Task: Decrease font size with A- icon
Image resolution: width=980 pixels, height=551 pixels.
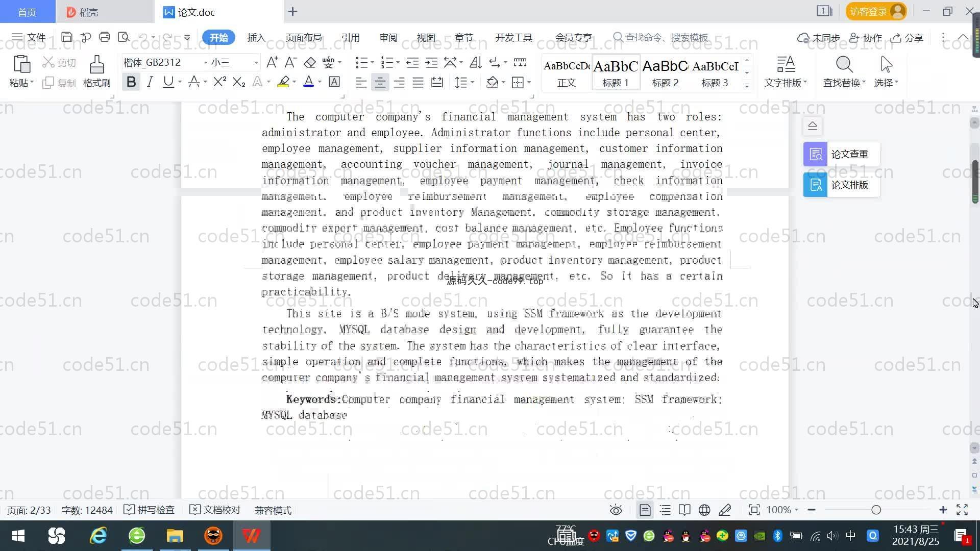Action: click(290, 62)
